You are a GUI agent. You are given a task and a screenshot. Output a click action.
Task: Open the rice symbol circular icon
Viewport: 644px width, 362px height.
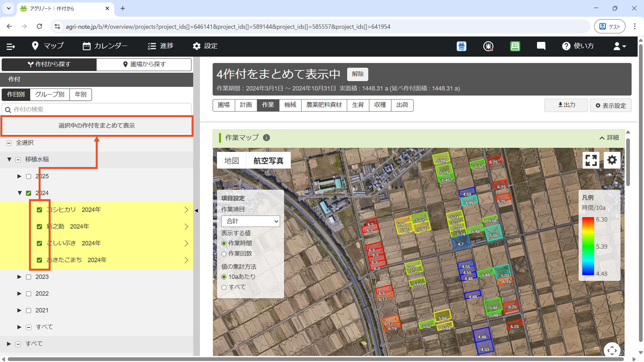(488, 46)
